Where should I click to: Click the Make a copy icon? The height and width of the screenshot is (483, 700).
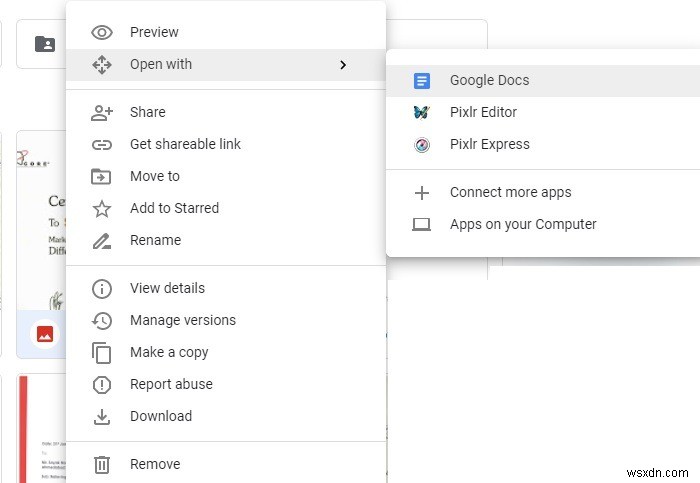click(x=102, y=353)
